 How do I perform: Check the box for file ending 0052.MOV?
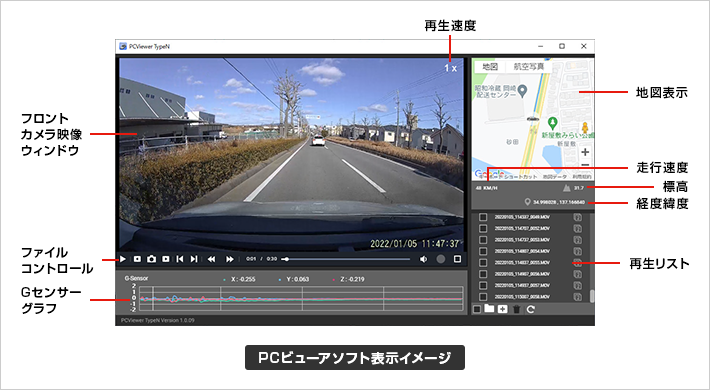pyautogui.click(x=483, y=229)
